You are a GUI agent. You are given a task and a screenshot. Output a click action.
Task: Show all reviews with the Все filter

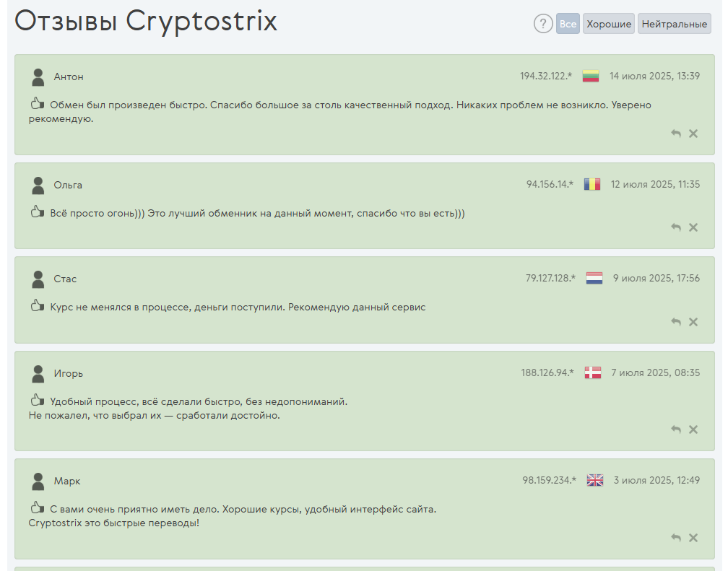[x=568, y=24]
